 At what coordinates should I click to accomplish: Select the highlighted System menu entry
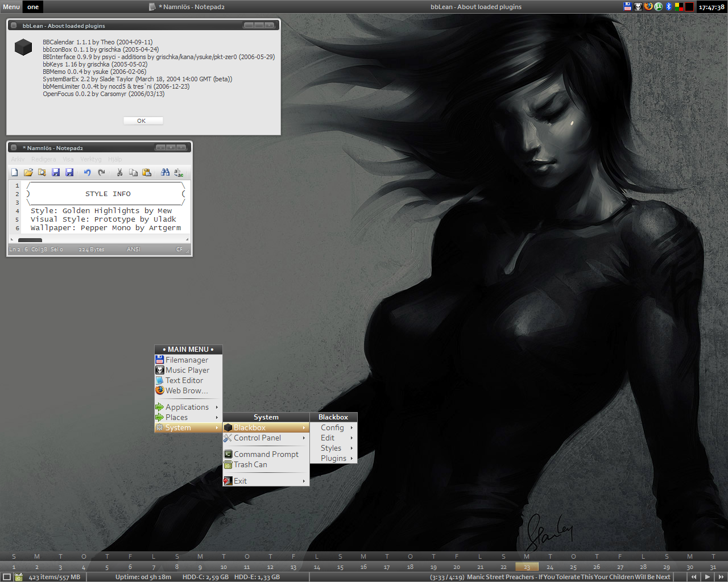188,427
